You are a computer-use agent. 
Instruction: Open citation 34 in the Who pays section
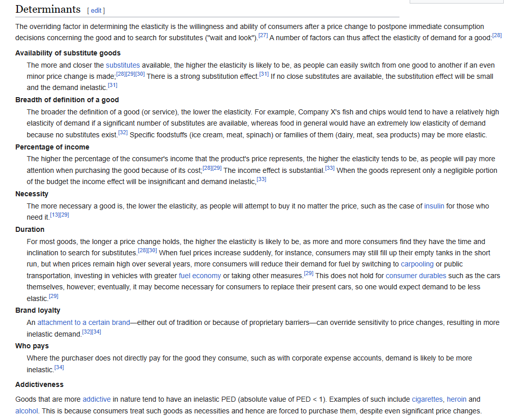click(x=59, y=367)
